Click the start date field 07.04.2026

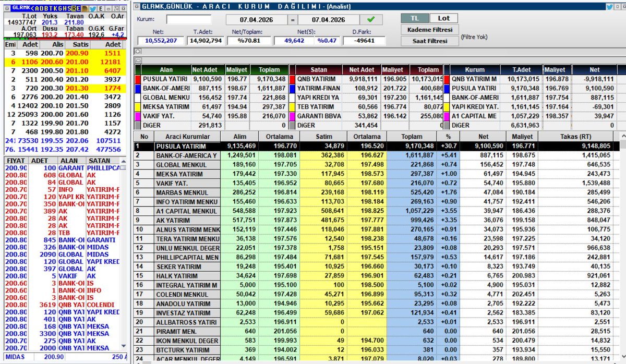256,20
